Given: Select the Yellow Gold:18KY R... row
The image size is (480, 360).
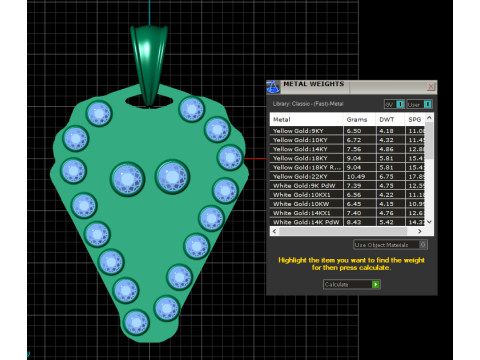Looking at the screenshot, I should (x=347, y=167).
